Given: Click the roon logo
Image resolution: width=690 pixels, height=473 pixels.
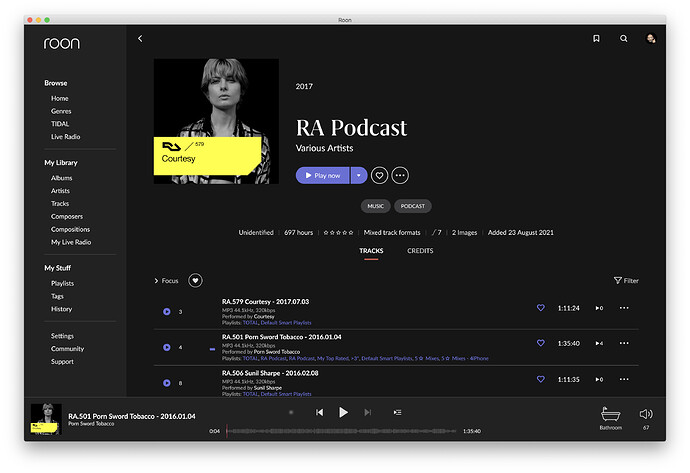Looking at the screenshot, I should pyautogui.click(x=62, y=43).
